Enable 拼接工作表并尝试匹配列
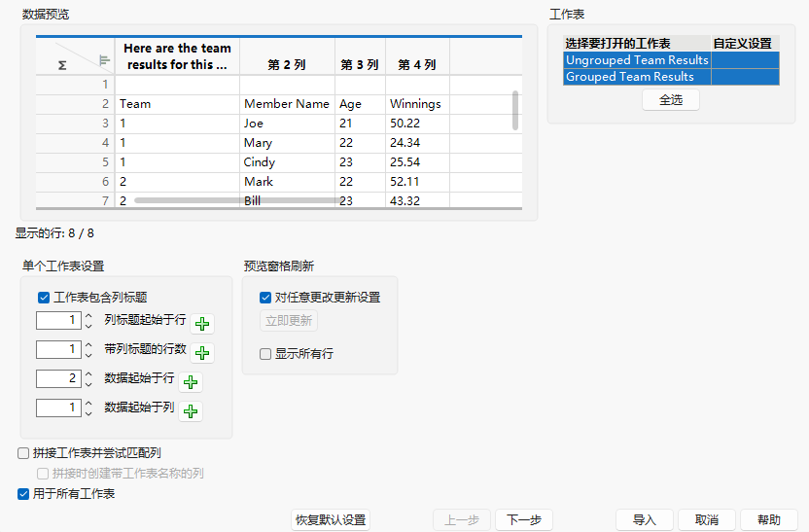The height and width of the screenshot is (532, 809). pyautogui.click(x=23, y=453)
